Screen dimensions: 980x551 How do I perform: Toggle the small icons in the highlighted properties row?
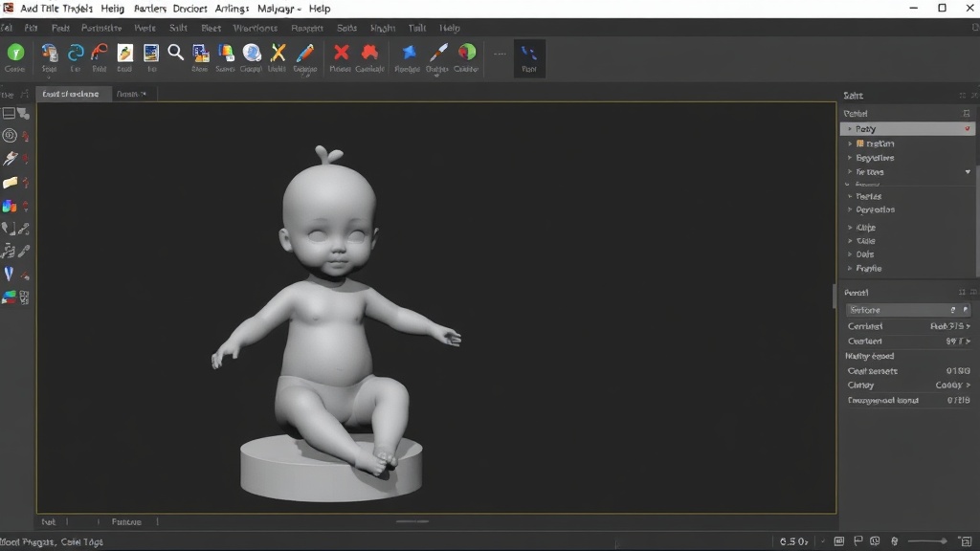[x=959, y=310]
